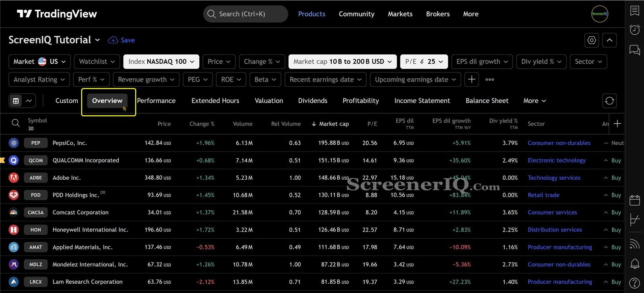Open the alerts clock icon in sidebar
The width and height of the screenshot is (644, 293).
click(635, 30)
